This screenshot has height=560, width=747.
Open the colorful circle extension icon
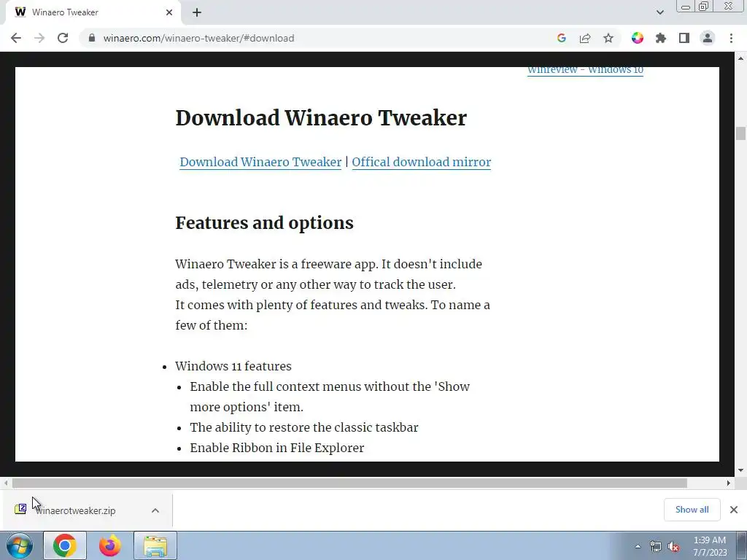pyautogui.click(x=638, y=38)
